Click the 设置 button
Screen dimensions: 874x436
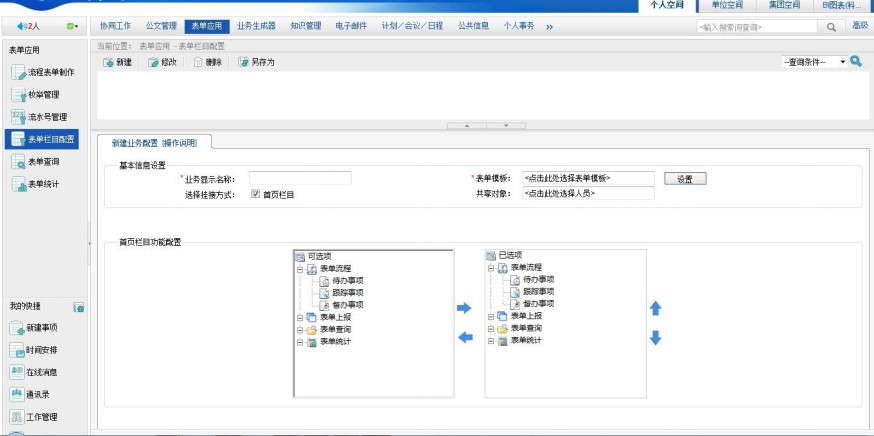pyautogui.click(x=685, y=179)
